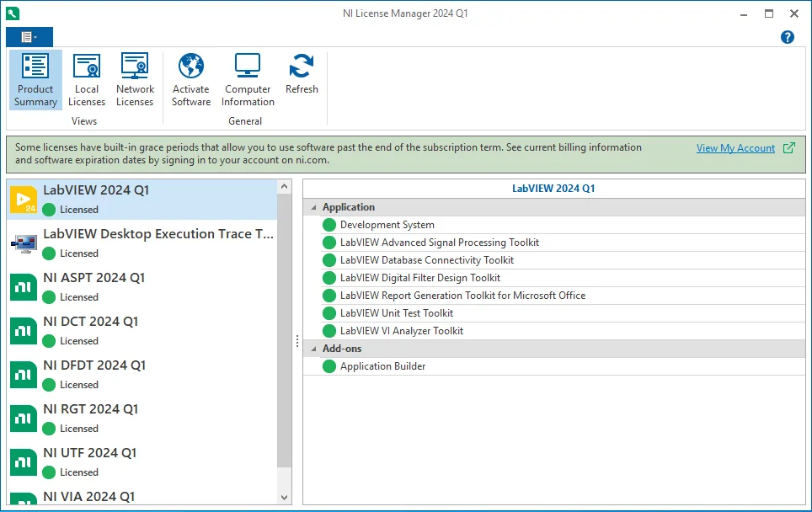The height and width of the screenshot is (512, 812).
Task: Select NI UTF 2024 Q1 product
Action: tap(142, 461)
